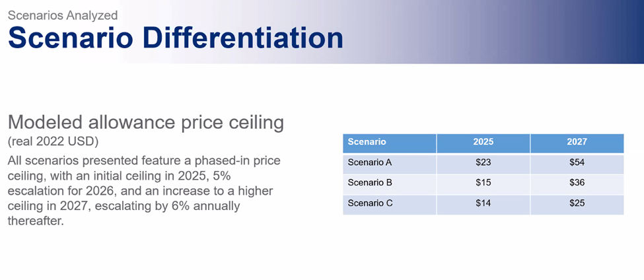Select the "(real 2022 USD)" note

53,141
